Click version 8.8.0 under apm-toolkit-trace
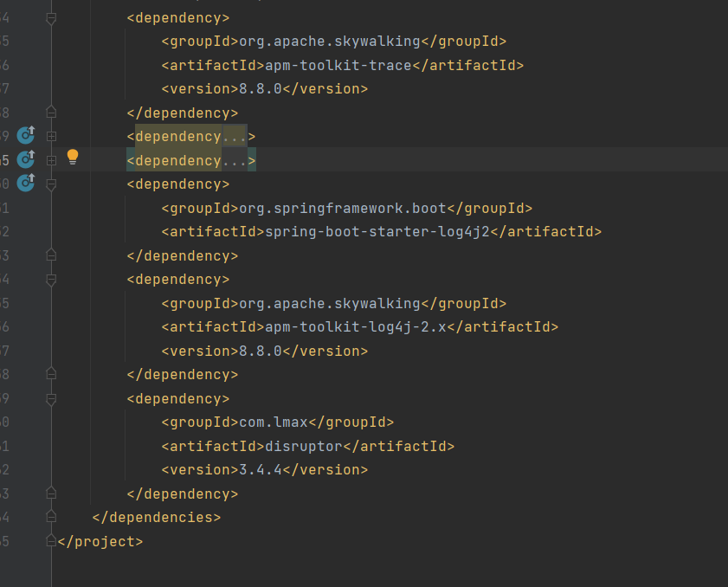728x587 pixels. tap(265, 88)
